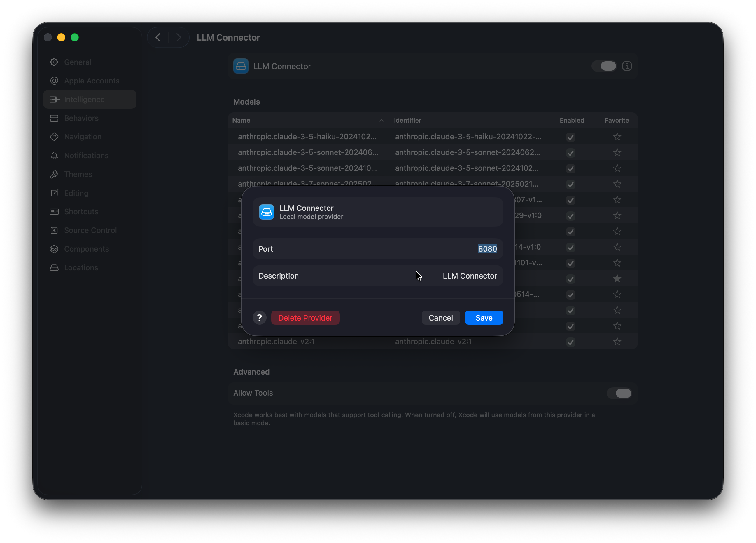Screen dimensions: 756x543
Task: Open the General settings gear
Action: coord(54,62)
